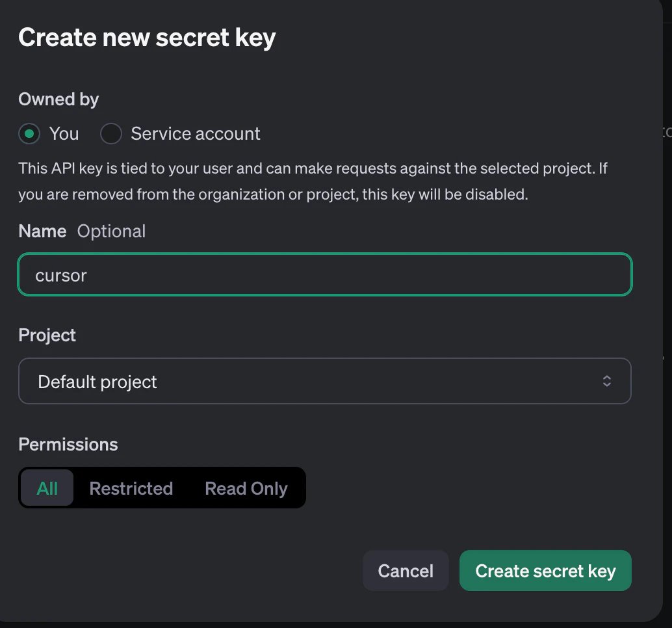The width and height of the screenshot is (672, 628).
Task: Click the "Name" field label
Action: [42, 231]
